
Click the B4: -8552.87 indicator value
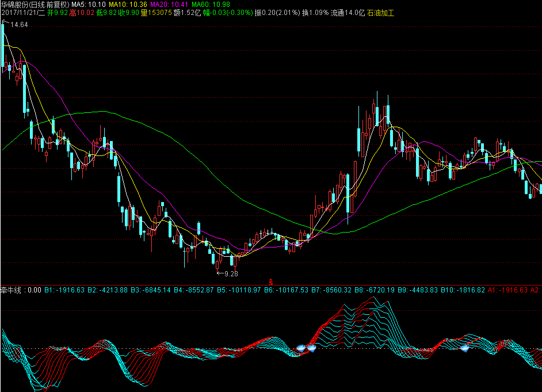(194, 290)
